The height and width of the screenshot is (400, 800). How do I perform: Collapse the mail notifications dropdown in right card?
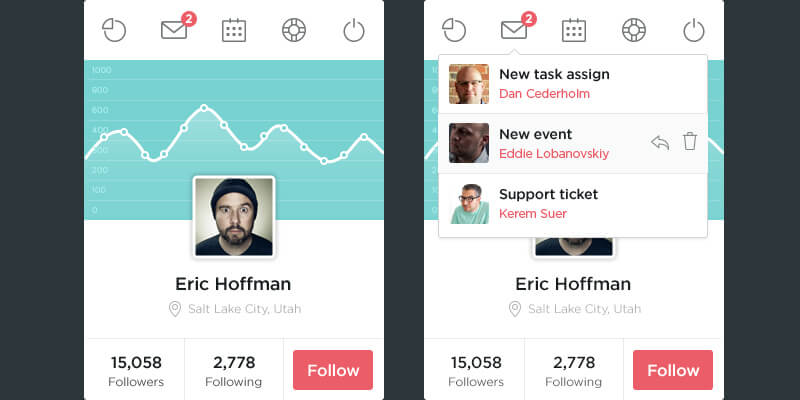pyautogui.click(x=514, y=30)
